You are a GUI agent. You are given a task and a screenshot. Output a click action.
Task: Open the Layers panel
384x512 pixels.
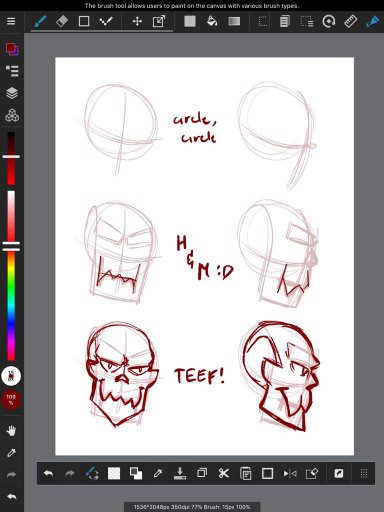click(12, 93)
